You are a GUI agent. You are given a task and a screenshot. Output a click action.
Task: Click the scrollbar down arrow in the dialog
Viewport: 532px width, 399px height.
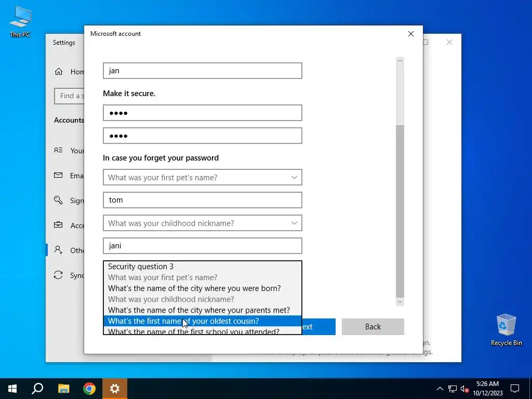400,302
